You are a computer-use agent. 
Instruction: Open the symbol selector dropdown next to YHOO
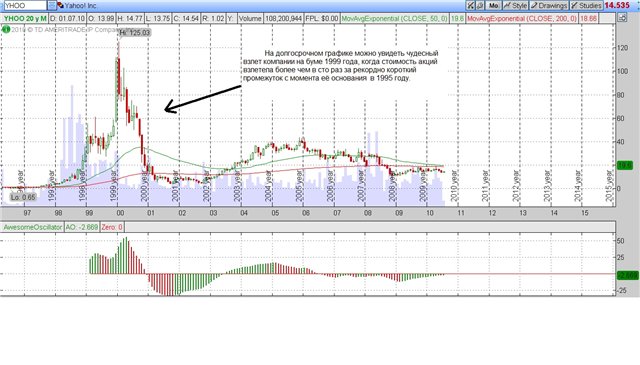pos(51,6)
